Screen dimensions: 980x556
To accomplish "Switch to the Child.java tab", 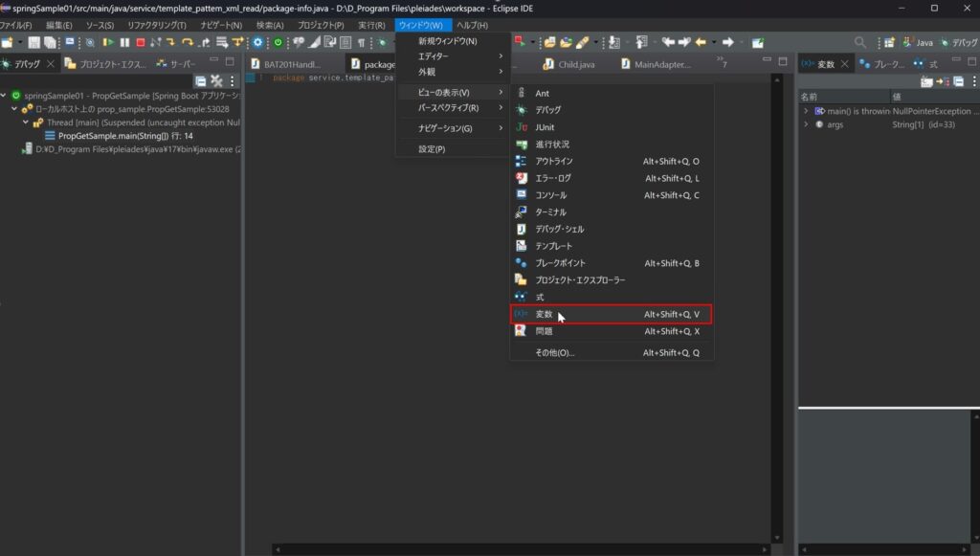I will pyautogui.click(x=574, y=64).
